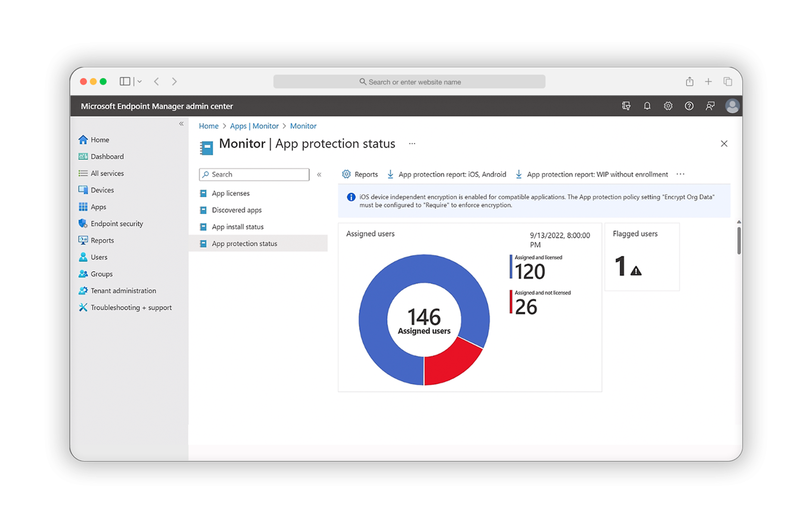Open ellipsis menu next to page title
The image size is (812, 528).
tap(412, 144)
